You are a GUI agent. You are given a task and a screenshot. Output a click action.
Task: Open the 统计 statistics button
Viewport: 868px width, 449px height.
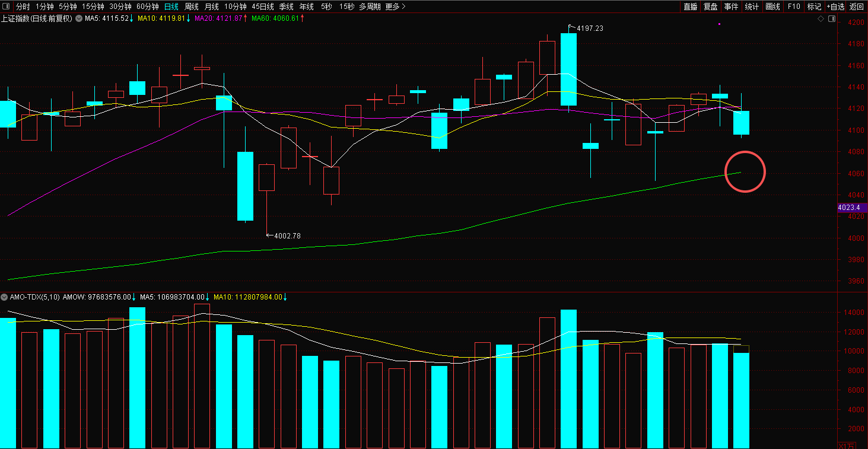point(752,7)
